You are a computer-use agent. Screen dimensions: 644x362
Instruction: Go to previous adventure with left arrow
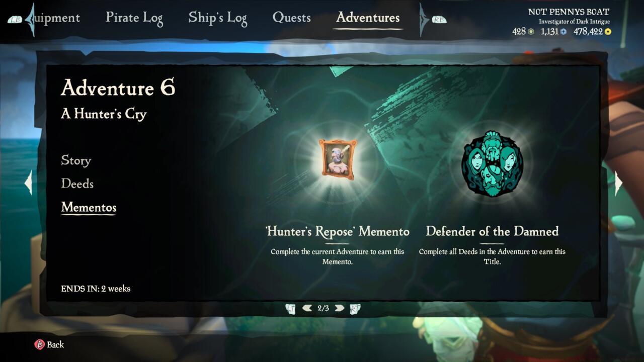coord(29,182)
